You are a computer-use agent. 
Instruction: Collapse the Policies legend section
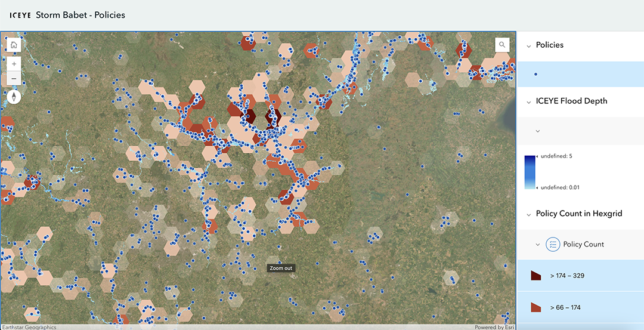pos(528,45)
